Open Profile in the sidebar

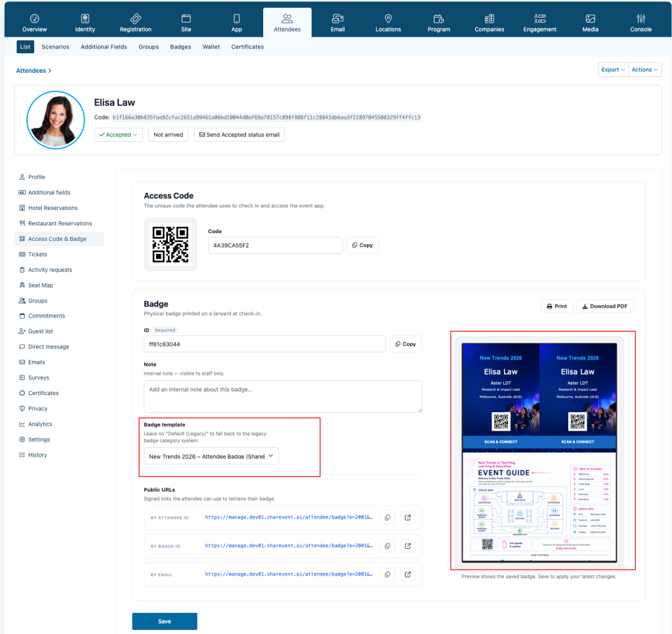(37, 177)
